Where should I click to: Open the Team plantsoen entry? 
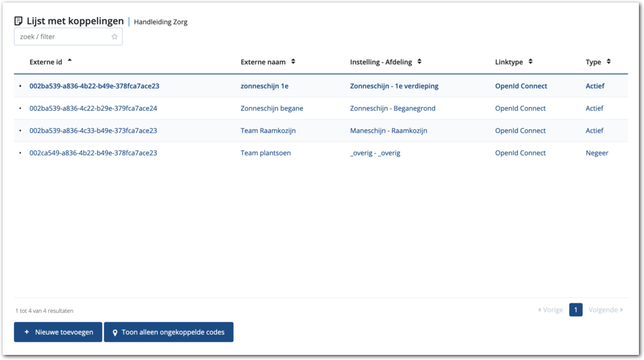[x=265, y=153]
